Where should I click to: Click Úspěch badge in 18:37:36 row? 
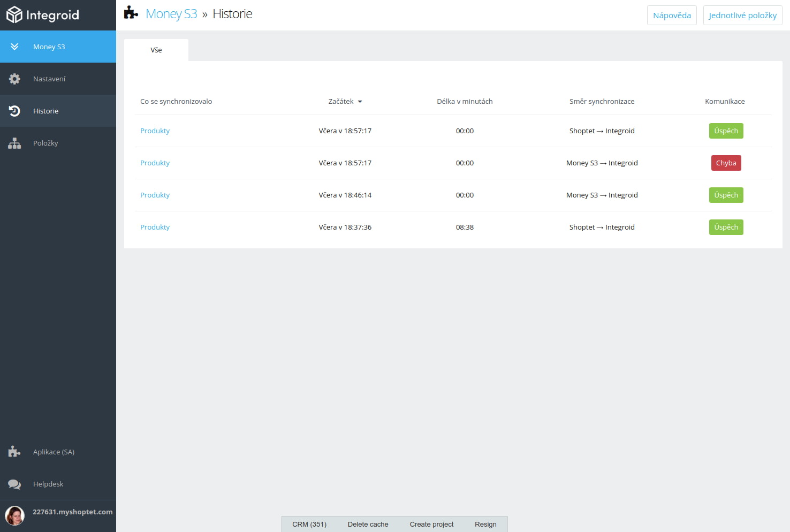[x=726, y=227]
